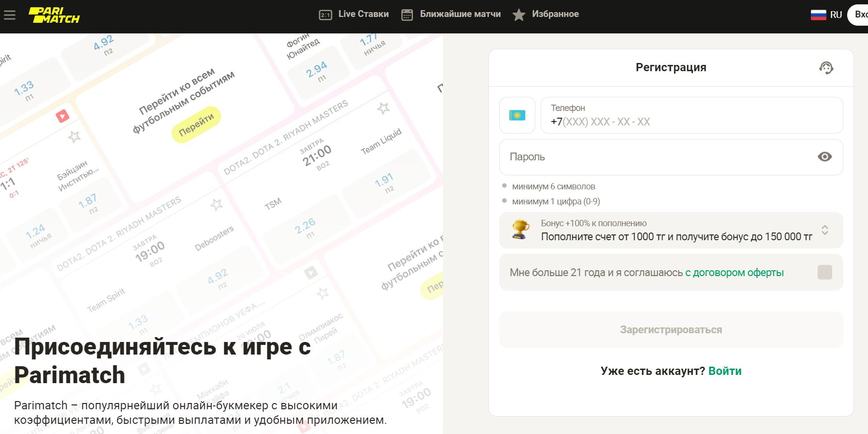
Task: Open Ближайшие матчи section
Action: [460, 14]
